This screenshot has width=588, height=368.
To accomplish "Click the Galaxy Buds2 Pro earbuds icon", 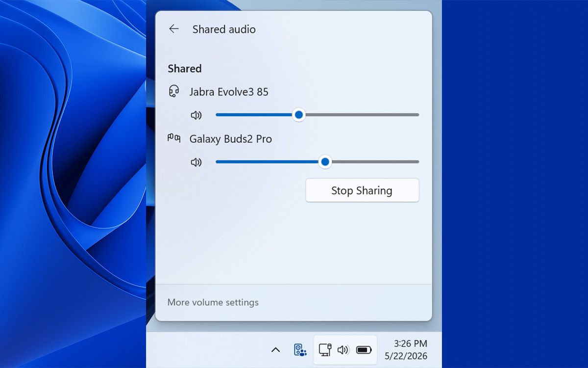I will 174,138.
